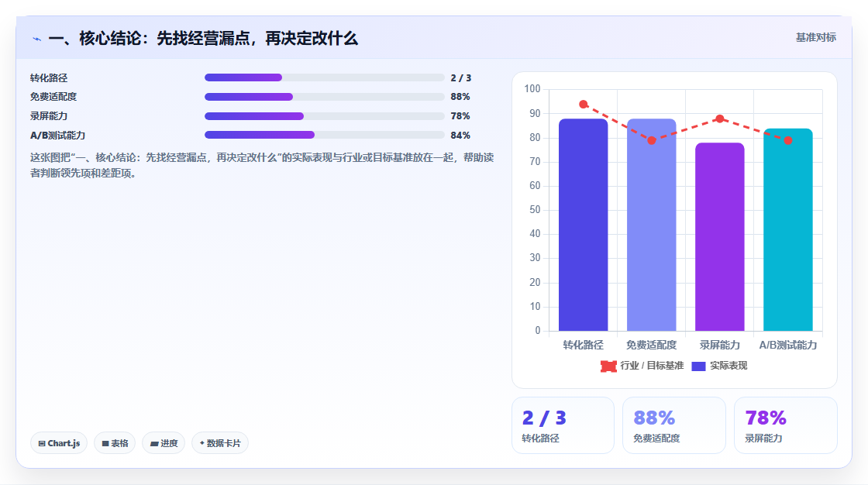The height and width of the screenshot is (485, 868).
Task: Click the 录屏能力 row label on the left
Action: pos(49,116)
